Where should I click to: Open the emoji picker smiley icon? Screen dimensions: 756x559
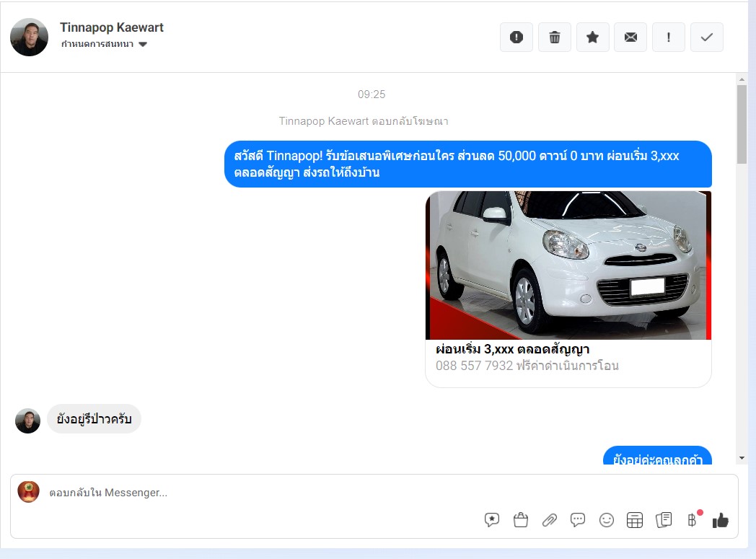(x=607, y=520)
